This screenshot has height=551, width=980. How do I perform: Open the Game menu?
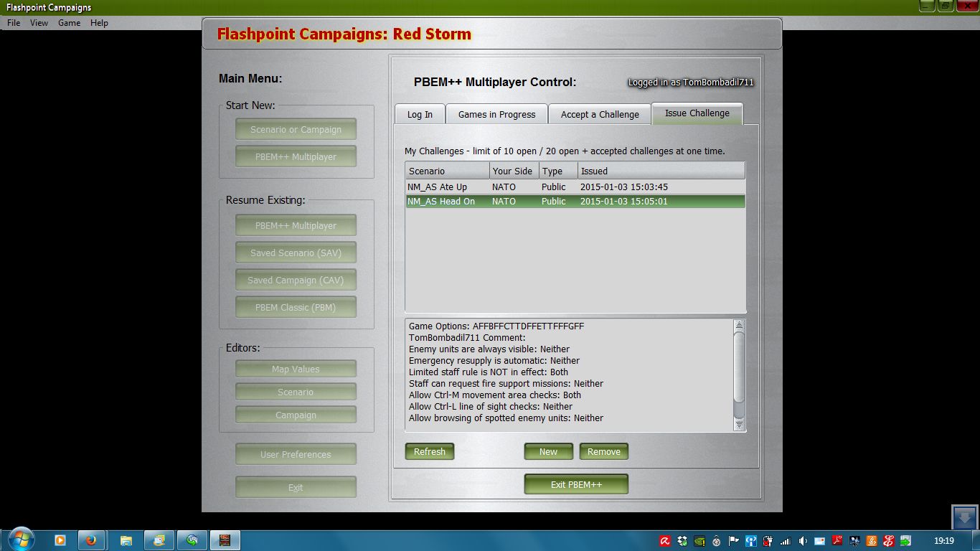pyautogui.click(x=69, y=23)
